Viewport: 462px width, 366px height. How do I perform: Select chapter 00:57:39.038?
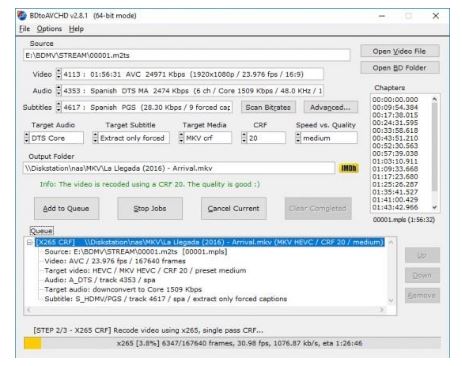pyautogui.click(x=395, y=153)
